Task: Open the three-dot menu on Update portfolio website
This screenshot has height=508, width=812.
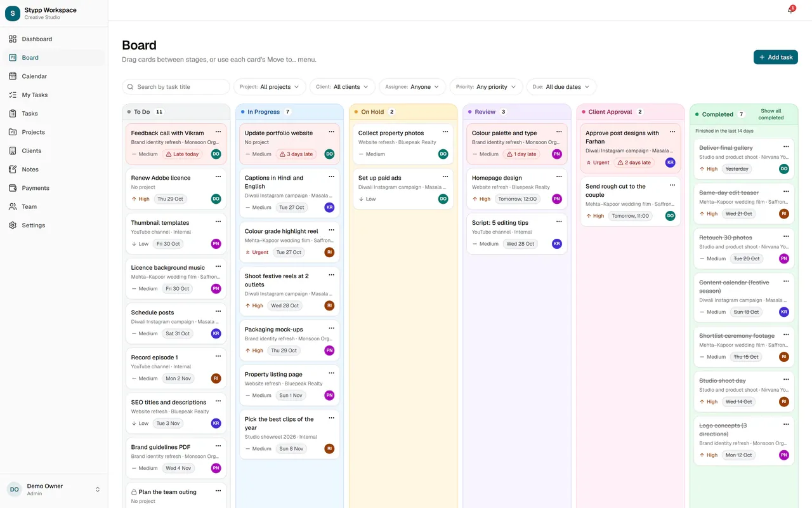Action: point(332,132)
